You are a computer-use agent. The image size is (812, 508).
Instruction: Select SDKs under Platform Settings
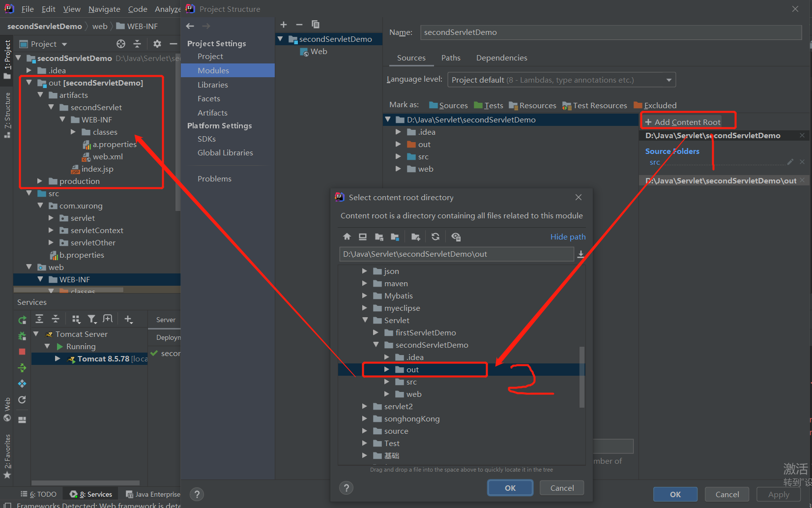coord(206,139)
